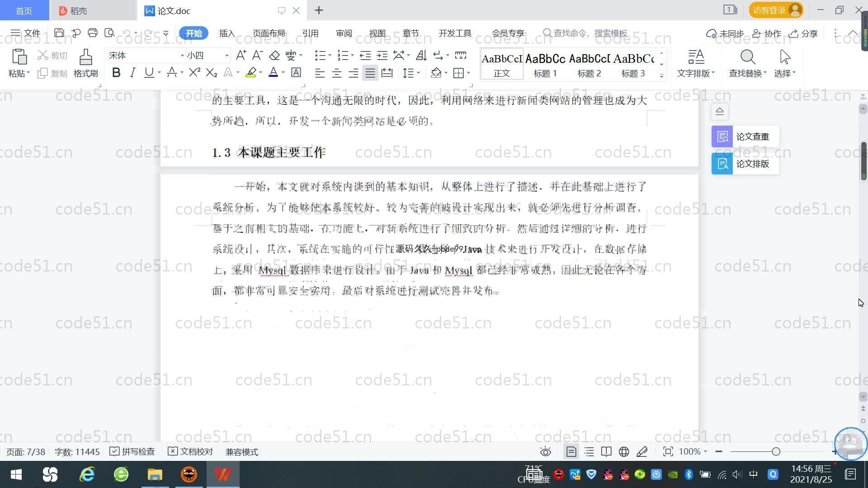Viewport: 868px width, 488px height.
Task: Click the Cut scissors button
Action: 52,55
